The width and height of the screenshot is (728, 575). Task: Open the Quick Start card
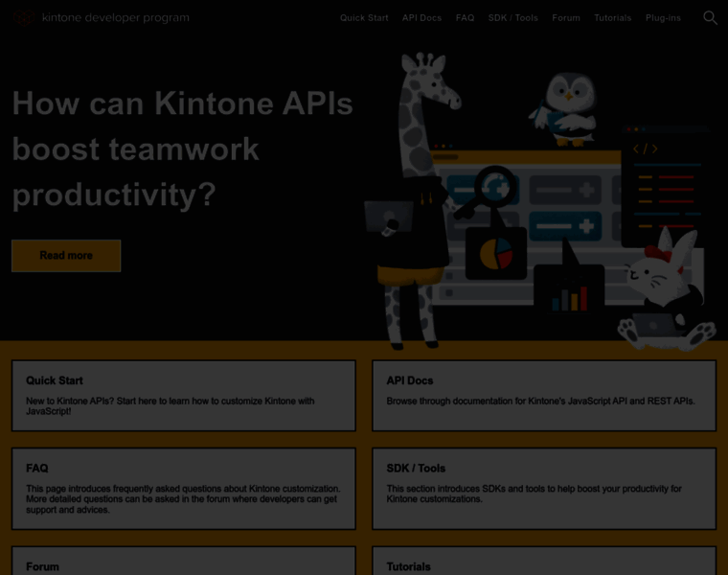tap(184, 396)
